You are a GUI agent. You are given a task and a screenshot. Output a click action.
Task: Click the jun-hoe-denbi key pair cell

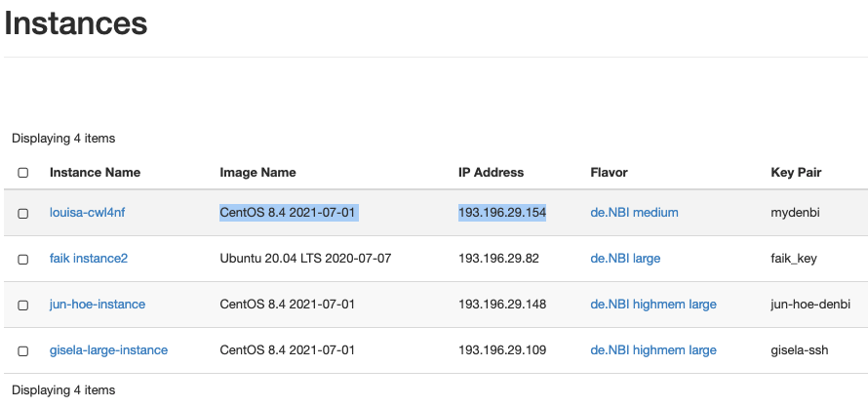[x=810, y=305]
